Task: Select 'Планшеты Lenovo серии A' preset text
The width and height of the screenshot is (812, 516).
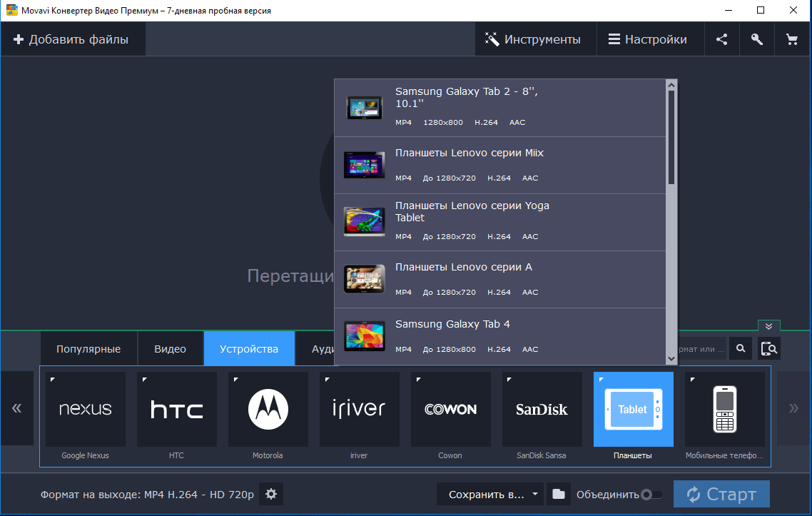Action: coord(464,268)
